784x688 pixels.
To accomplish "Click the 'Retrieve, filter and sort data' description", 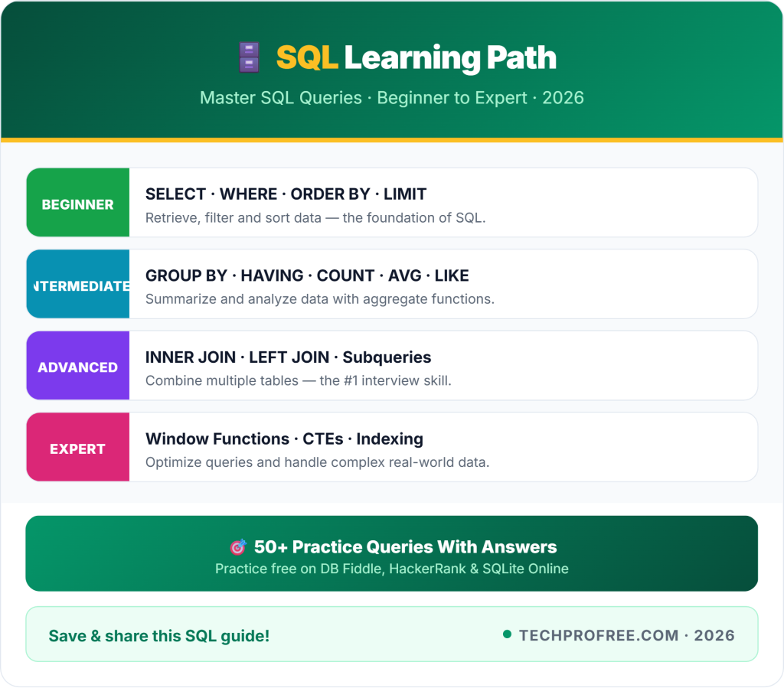I will pos(315,218).
